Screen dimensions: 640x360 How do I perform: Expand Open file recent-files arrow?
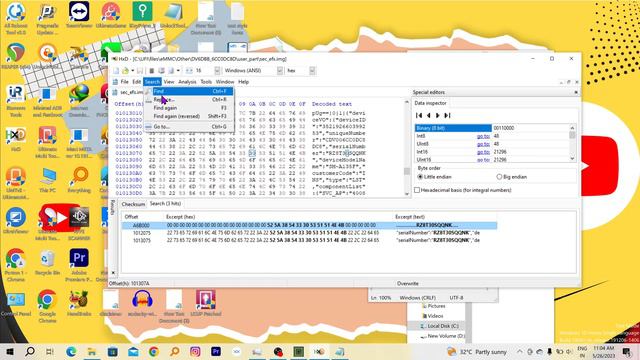click(x=132, y=71)
